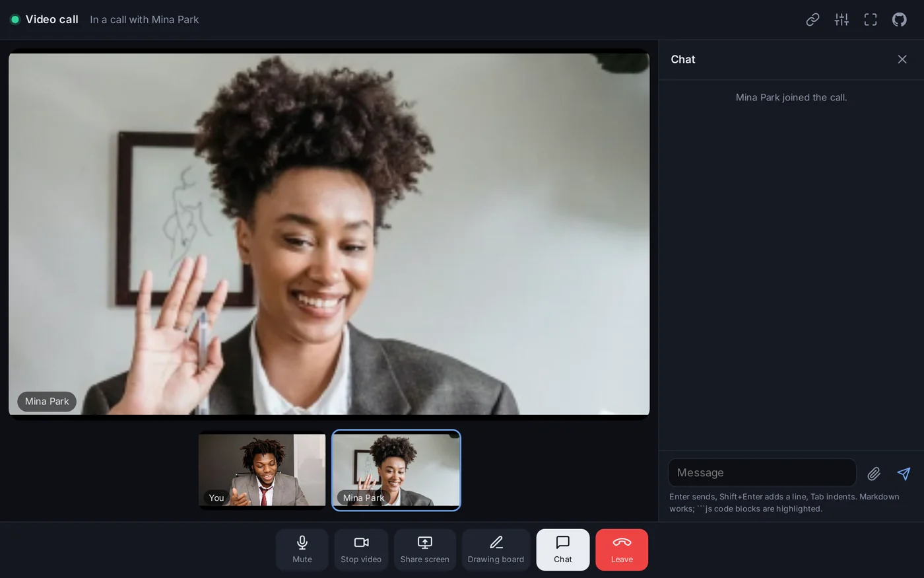Select the Mina Park video thumbnail
Viewport: 924px width, 578px height.
coord(396,470)
